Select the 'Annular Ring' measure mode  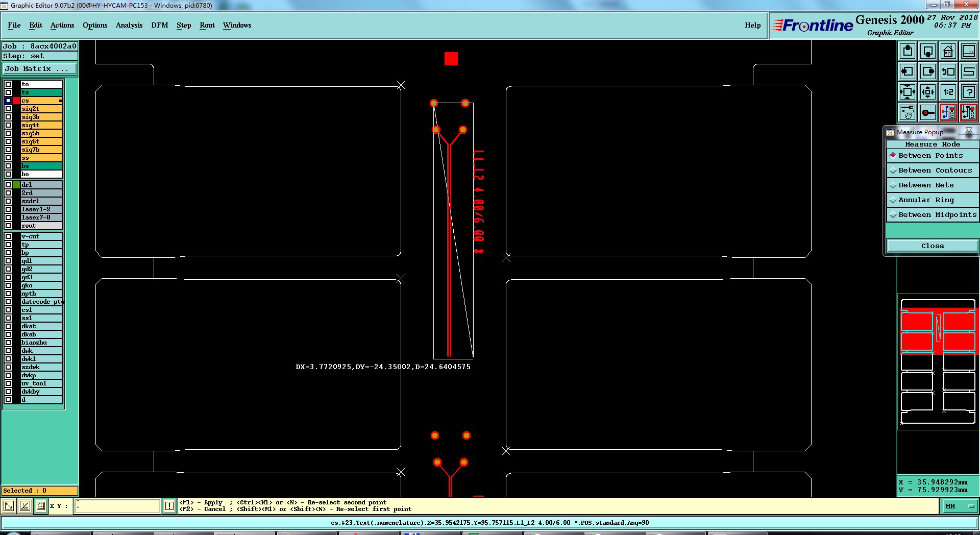coord(932,200)
